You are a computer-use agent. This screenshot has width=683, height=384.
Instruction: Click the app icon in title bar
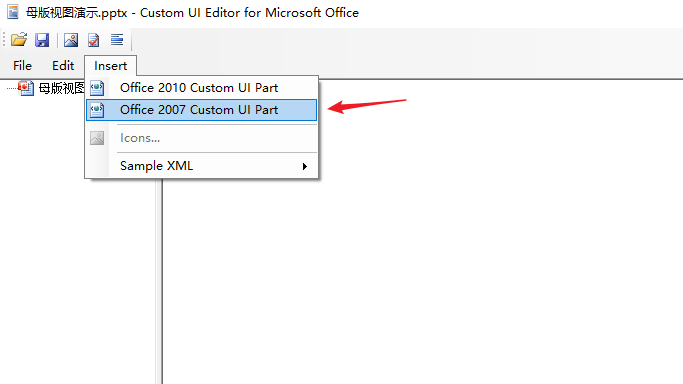pos(13,12)
